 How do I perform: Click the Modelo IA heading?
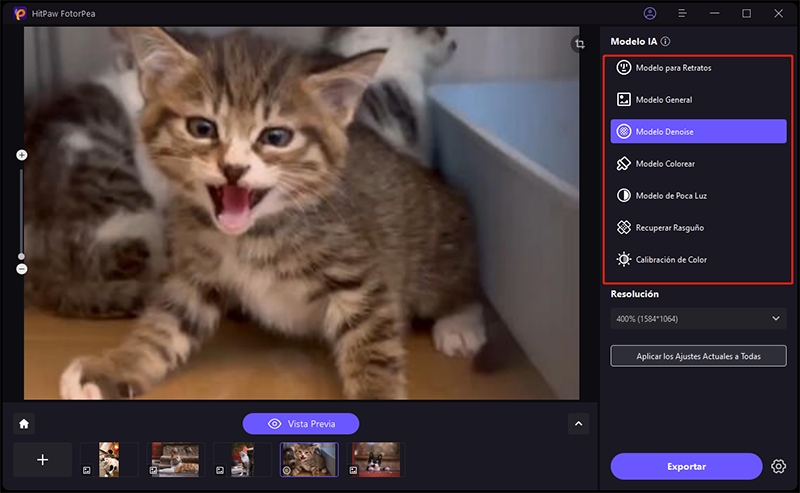point(634,41)
